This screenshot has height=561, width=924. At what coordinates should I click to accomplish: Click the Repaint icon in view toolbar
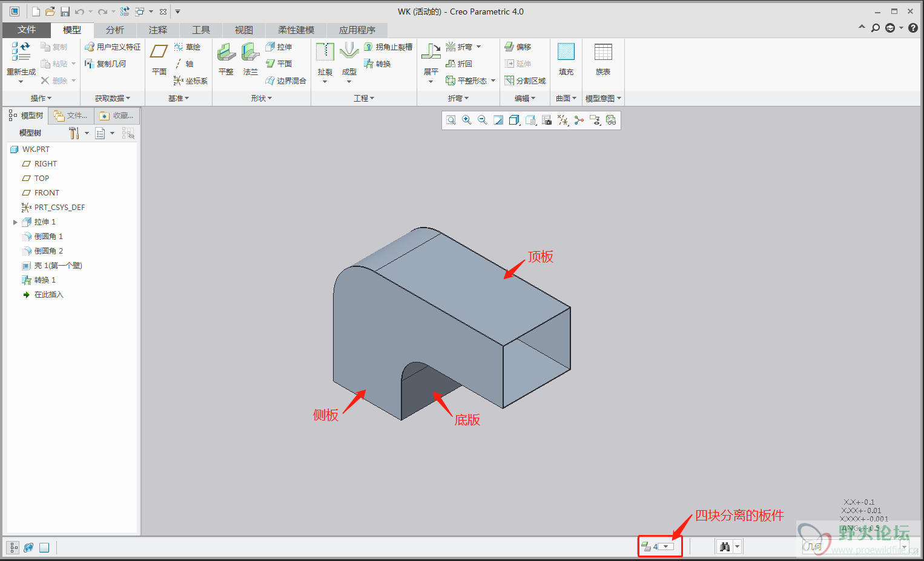(498, 120)
